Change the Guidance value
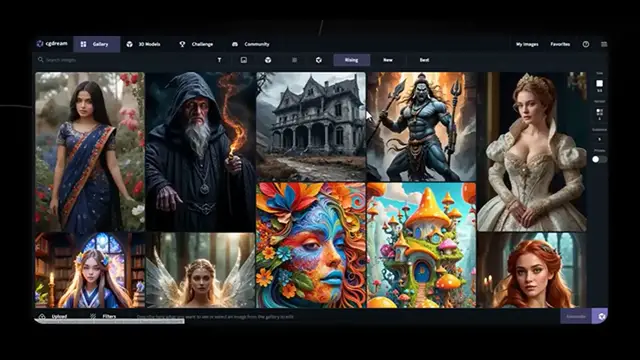Screen dimensions: 640x360 pos(599,139)
